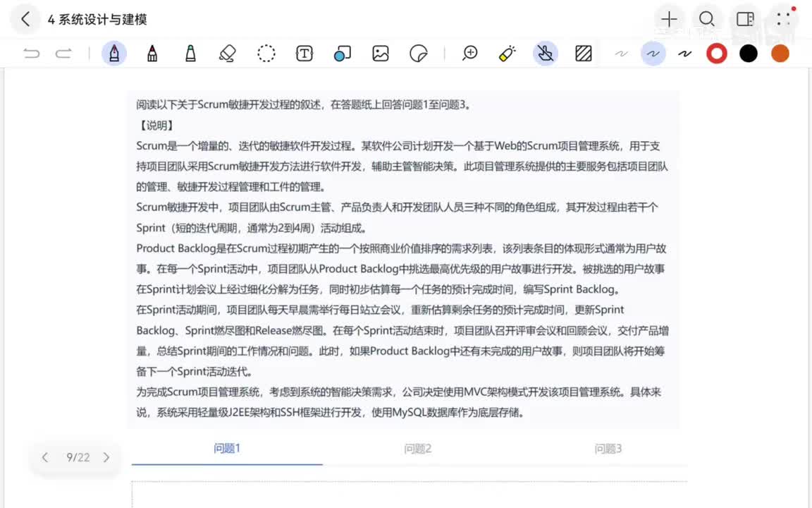Pick the red pen color

(717, 54)
